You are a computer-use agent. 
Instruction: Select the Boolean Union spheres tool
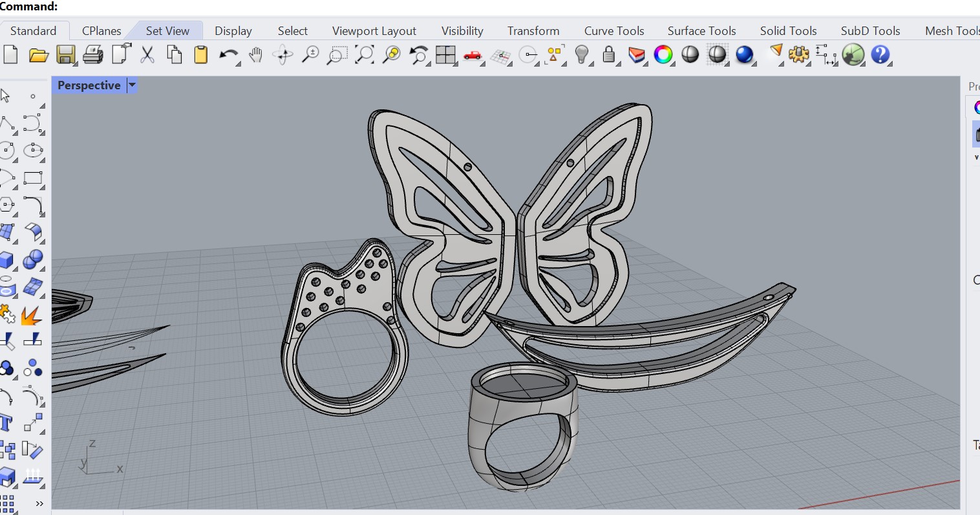[32, 260]
